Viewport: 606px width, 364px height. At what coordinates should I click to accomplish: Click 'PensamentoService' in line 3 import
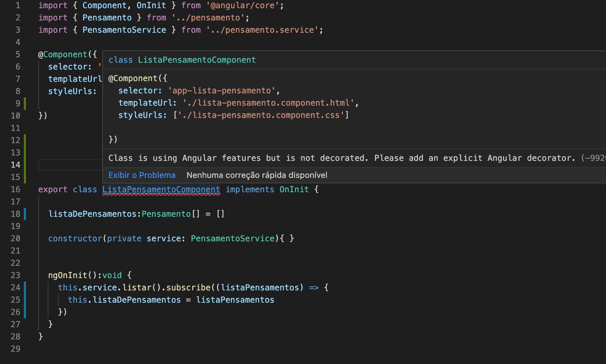coord(124,30)
